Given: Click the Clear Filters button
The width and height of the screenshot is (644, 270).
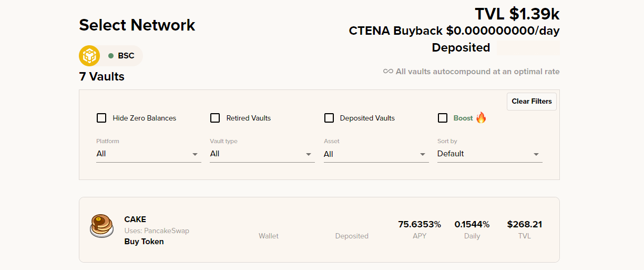Looking at the screenshot, I should coord(531,102).
